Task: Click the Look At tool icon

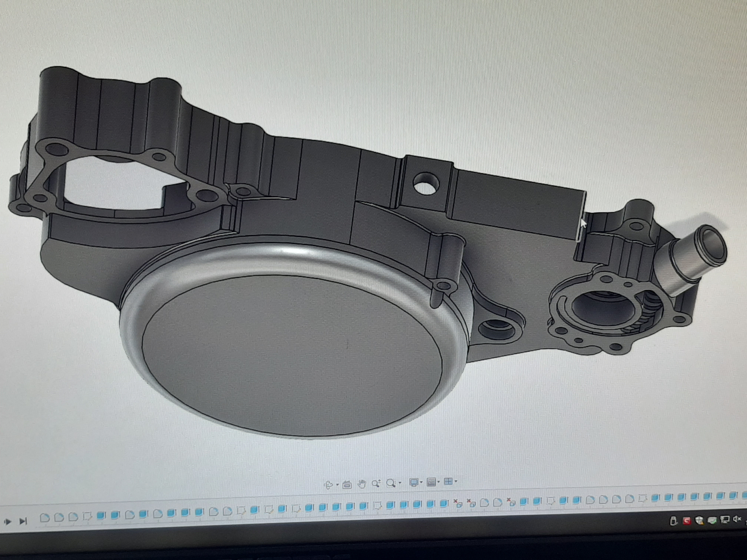Action: tap(347, 485)
